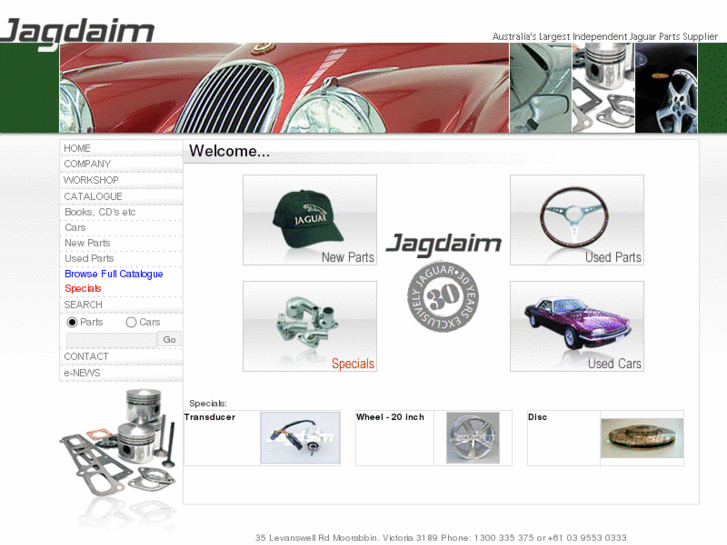Viewport: 727px width, 545px height.
Task: Select Books, CD's etc in sidebar
Action: (100, 212)
